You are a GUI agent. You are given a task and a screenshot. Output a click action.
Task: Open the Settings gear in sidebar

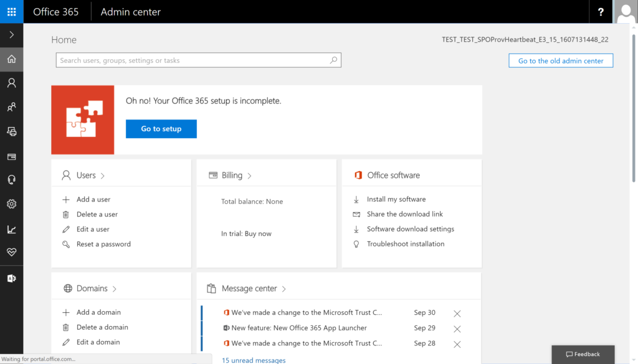click(11, 203)
